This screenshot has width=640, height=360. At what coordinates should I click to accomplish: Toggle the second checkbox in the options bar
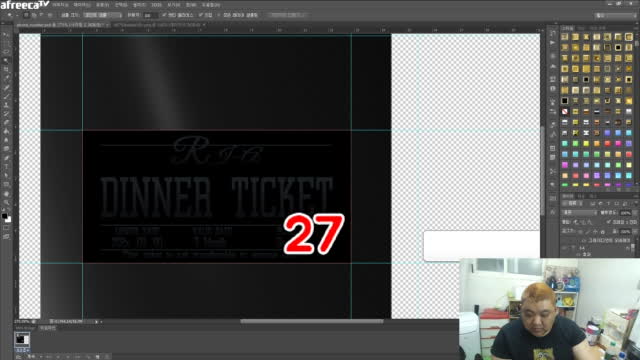click(200, 15)
